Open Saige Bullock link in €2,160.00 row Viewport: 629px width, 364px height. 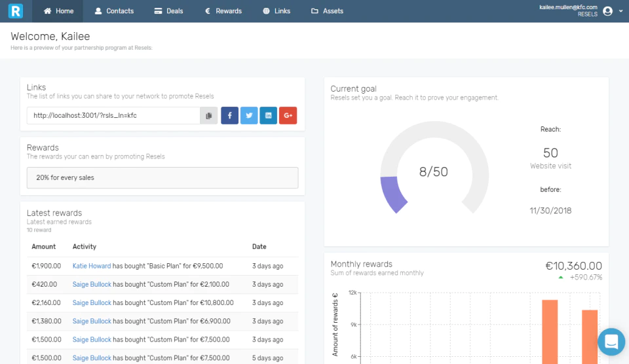(x=92, y=302)
